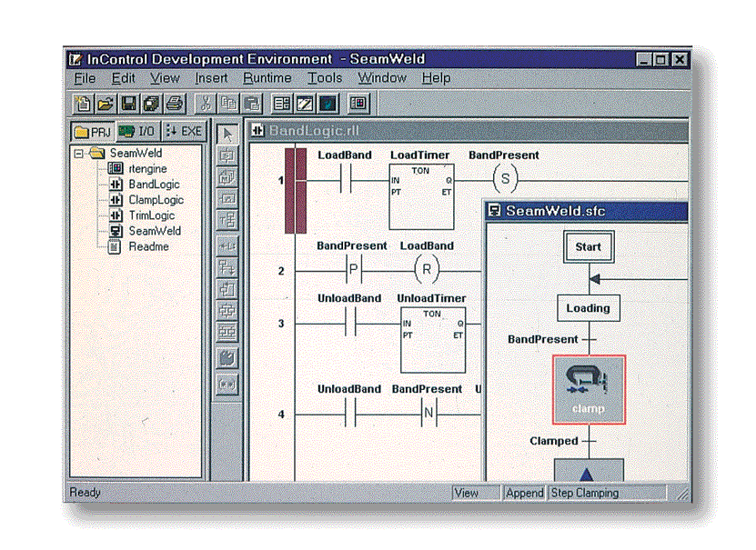Open the Window menu
This screenshot has width=756, height=550.
(382, 78)
